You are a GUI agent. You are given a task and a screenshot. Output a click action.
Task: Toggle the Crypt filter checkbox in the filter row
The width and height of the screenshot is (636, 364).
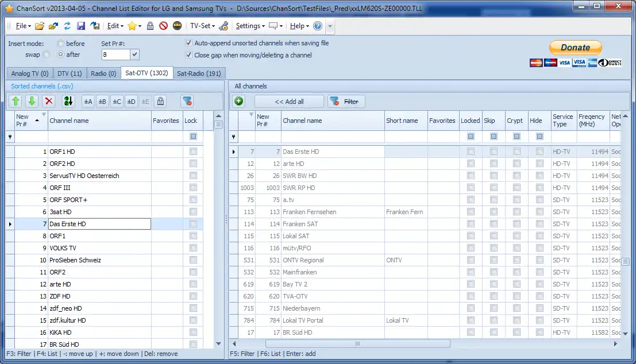(516, 137)
